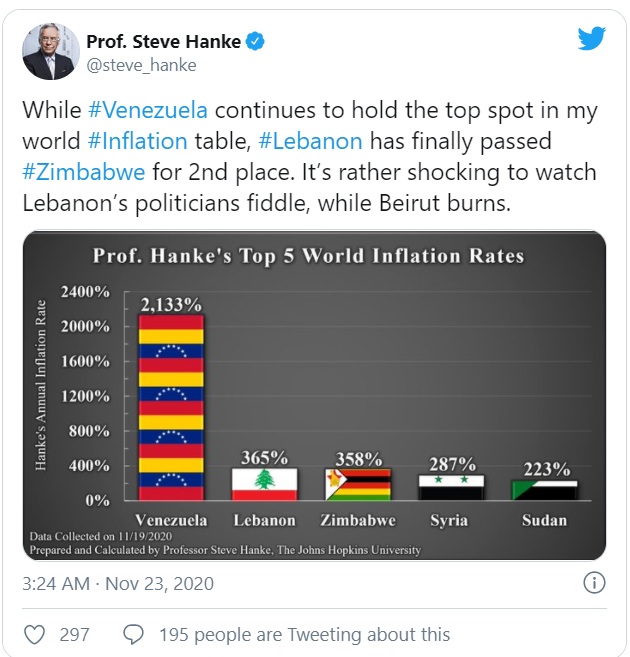Click the @steve_hanke handle

(x=141, y=65)
